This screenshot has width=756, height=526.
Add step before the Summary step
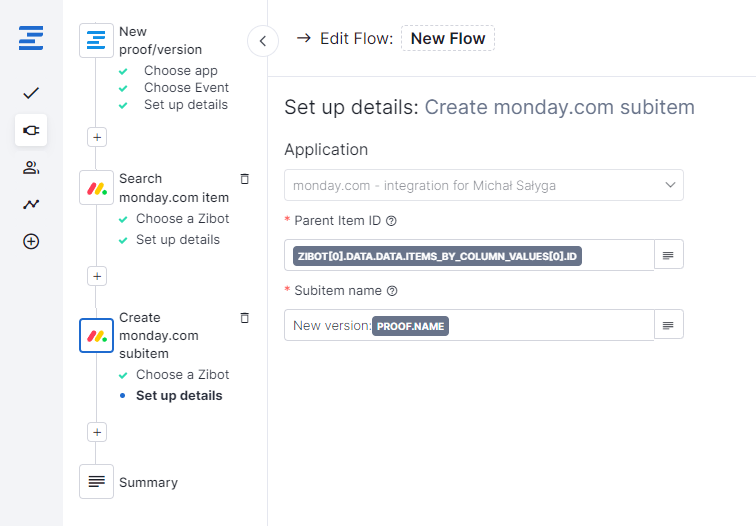coord(97,432)
